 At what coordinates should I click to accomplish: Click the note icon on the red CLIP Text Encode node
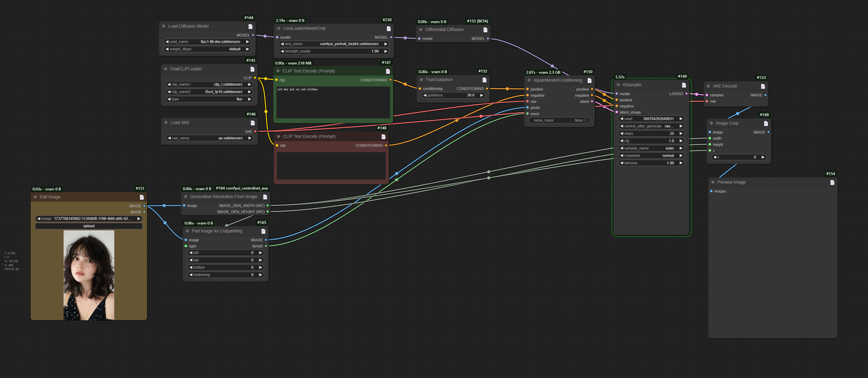pos(383,137)
